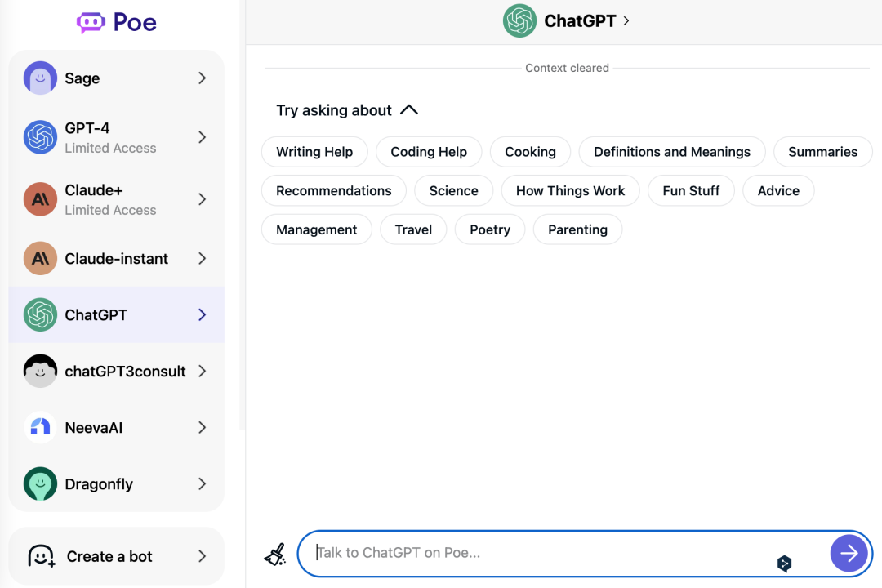Viewport: 882px width, 588px height.
Task: Open Sage chat via its chevron
Action: pyautogui.click(x=203, y=78)
